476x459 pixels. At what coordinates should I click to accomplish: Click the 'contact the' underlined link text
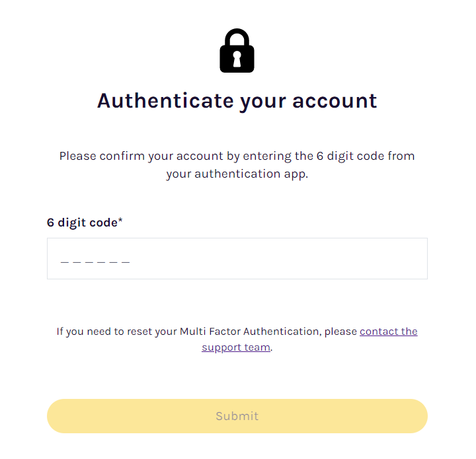[x=388, y=332]
